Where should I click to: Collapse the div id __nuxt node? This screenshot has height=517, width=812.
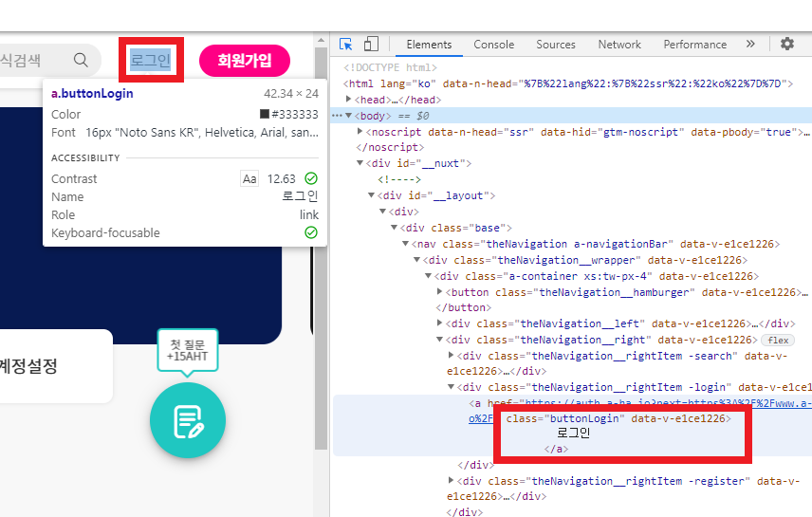pyautogui.click(x=360, y=163)
